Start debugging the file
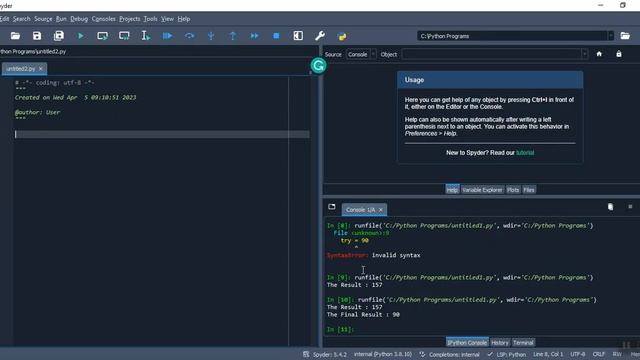This screenshot has height=360, width=640. click(167, 36)
